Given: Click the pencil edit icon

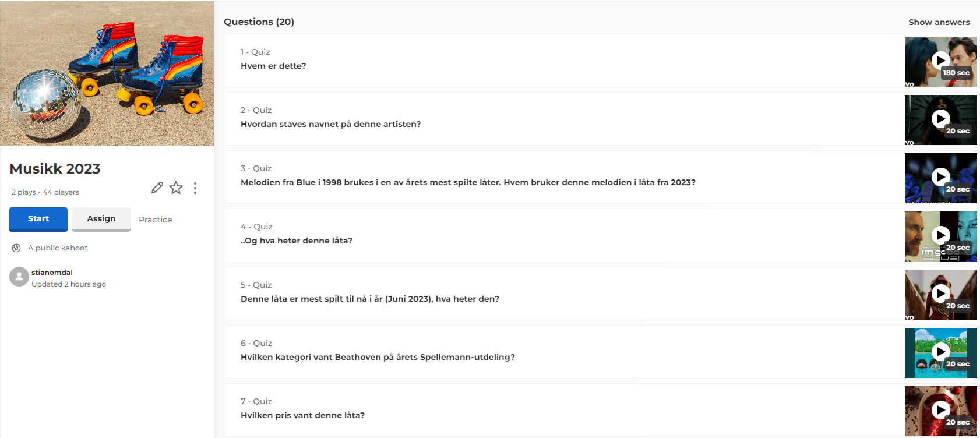Looking at the screenshot, I should click(157, 188).
